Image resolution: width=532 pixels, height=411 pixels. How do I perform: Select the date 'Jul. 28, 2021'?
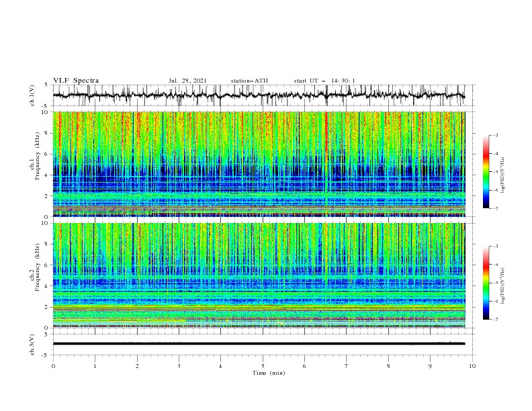coord(187,81)
